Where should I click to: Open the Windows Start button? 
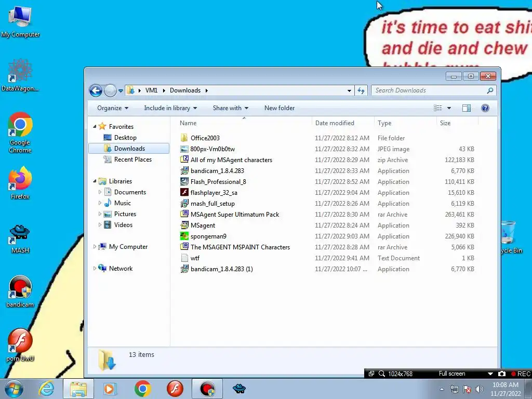14,389
